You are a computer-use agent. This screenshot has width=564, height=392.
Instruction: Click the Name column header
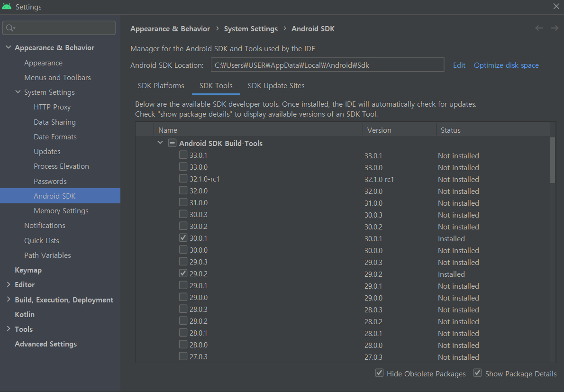(x=258, y=130)
